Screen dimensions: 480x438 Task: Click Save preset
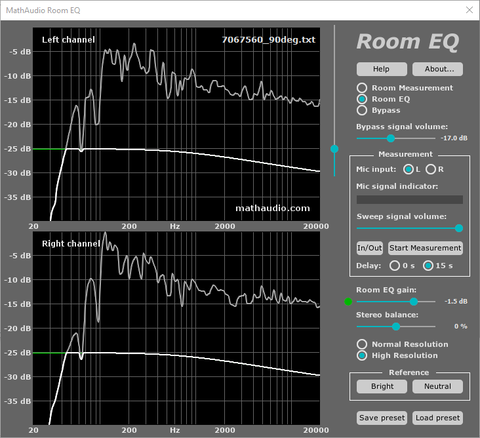(382, 418)
